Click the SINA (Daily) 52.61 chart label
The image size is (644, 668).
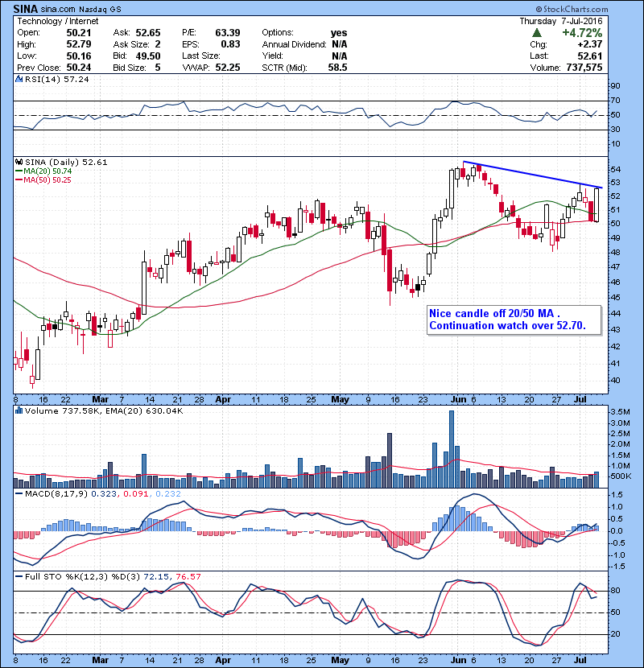pos(66,163)
